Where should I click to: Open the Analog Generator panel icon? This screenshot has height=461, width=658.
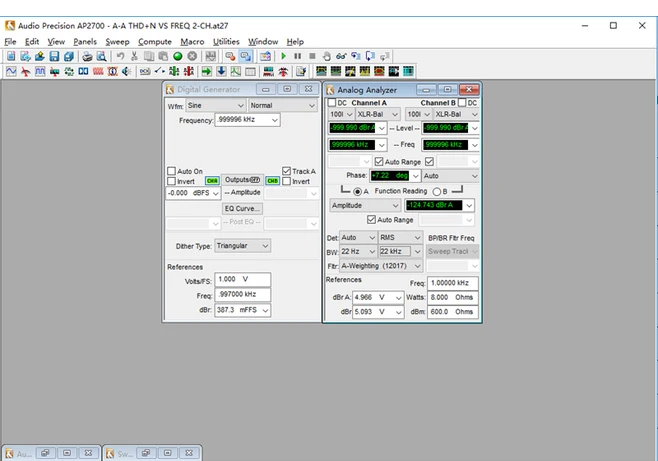[11, 71]
